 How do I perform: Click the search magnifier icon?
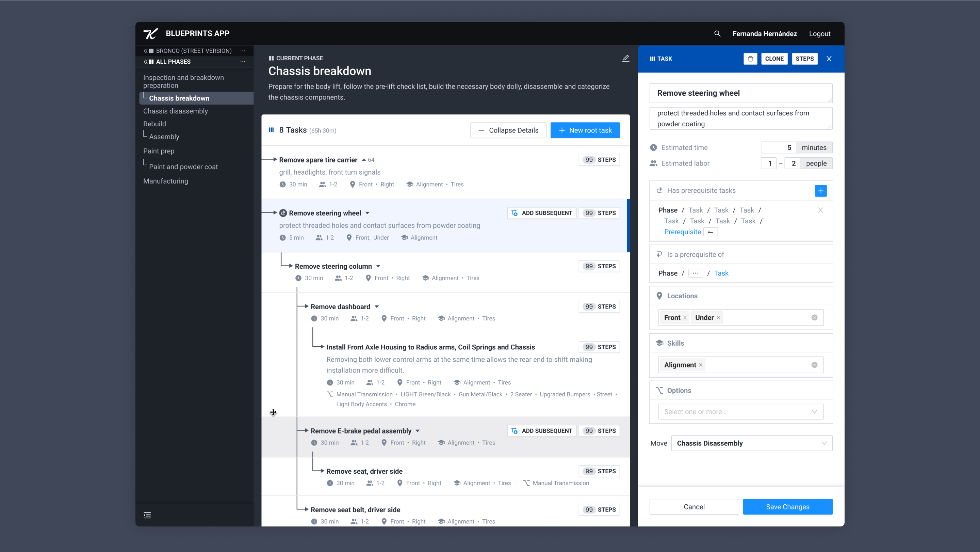(717, 33)
